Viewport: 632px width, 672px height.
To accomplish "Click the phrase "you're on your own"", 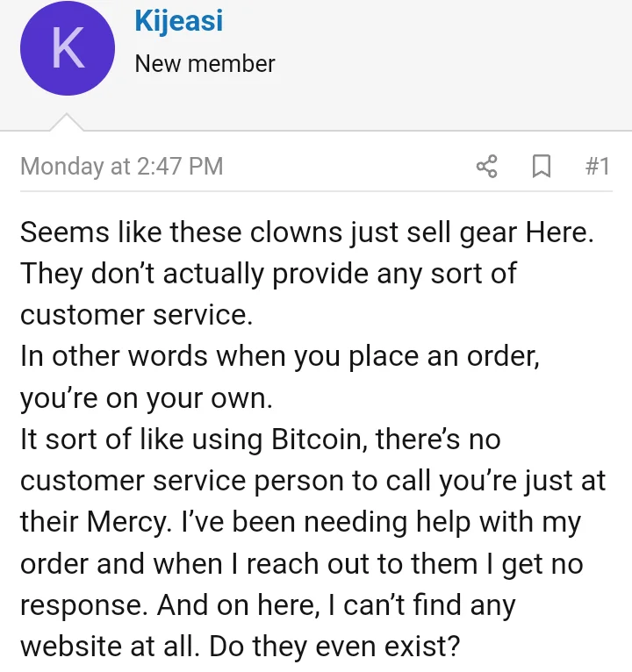I will pos(147,399).
